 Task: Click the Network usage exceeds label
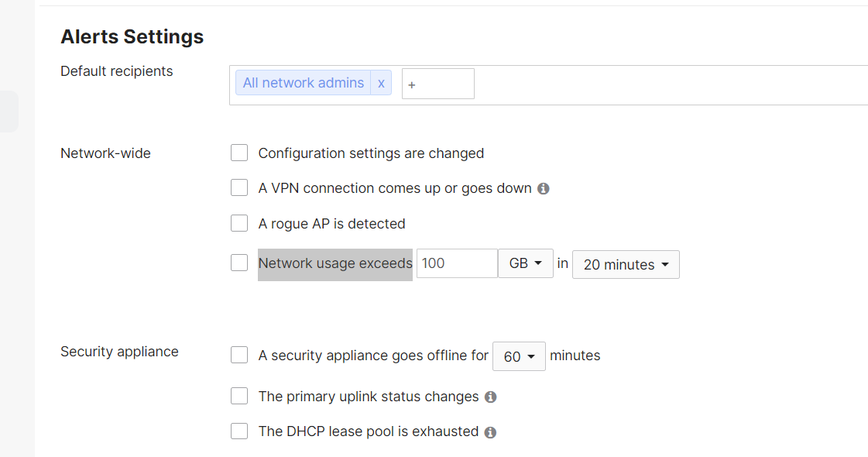click(x=335, y=263)
